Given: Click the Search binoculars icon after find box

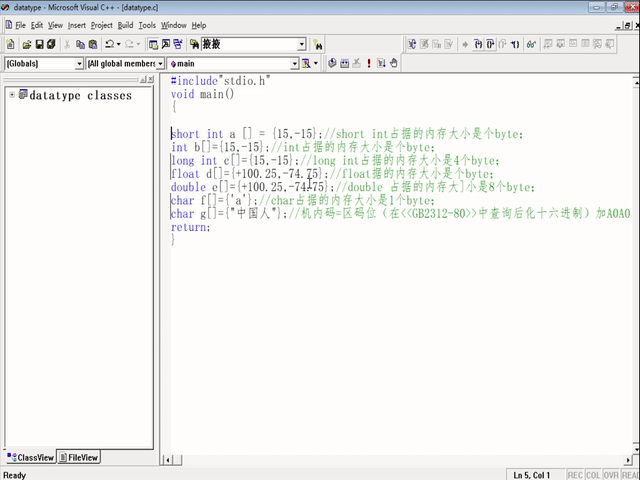Looking at the screenshot, I should click(318, 44).
